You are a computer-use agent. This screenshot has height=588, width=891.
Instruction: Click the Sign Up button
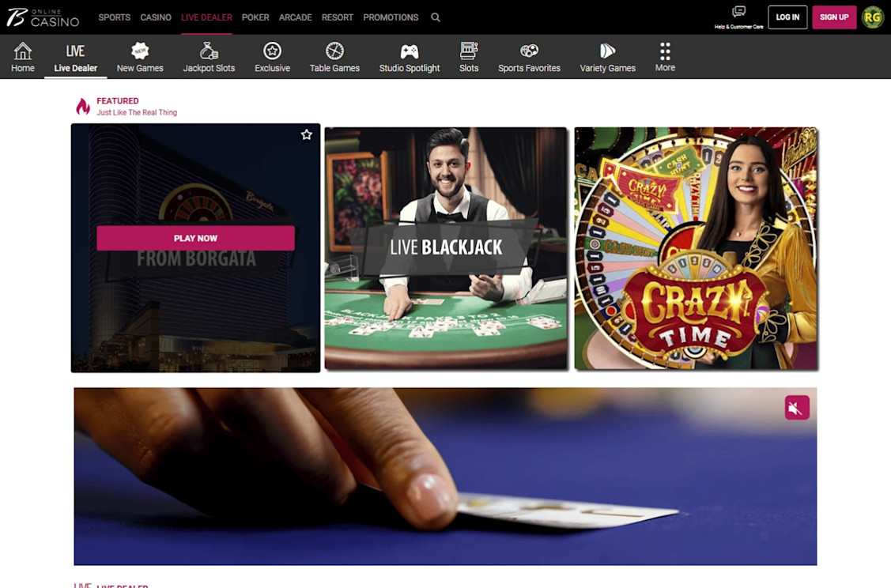(x=834, y=17)
